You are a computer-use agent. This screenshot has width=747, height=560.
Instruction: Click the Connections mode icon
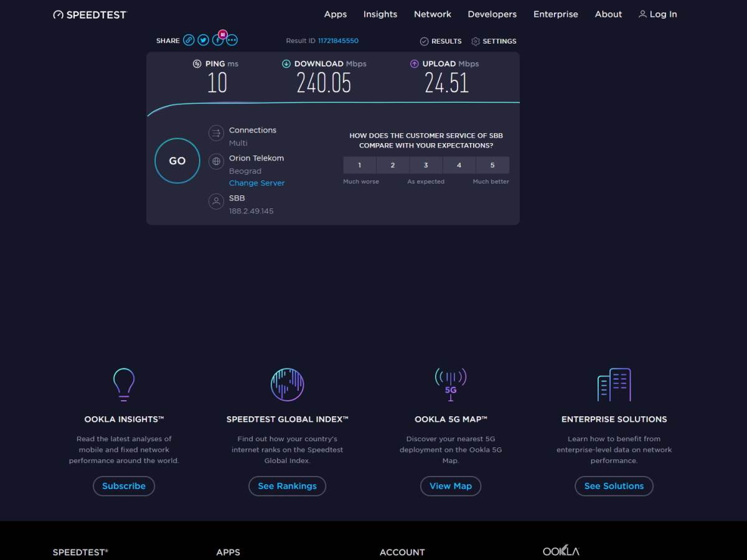pyautogui.click(x=216, y=133)
